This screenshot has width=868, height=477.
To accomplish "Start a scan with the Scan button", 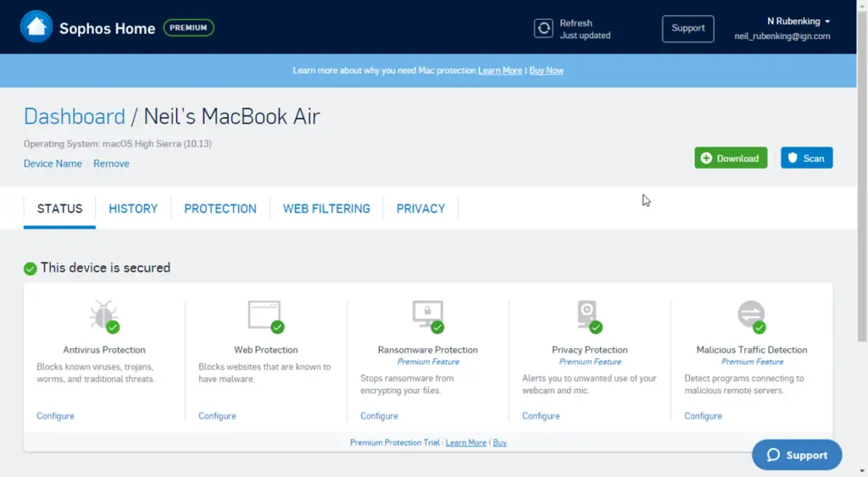I will point(807,158).
